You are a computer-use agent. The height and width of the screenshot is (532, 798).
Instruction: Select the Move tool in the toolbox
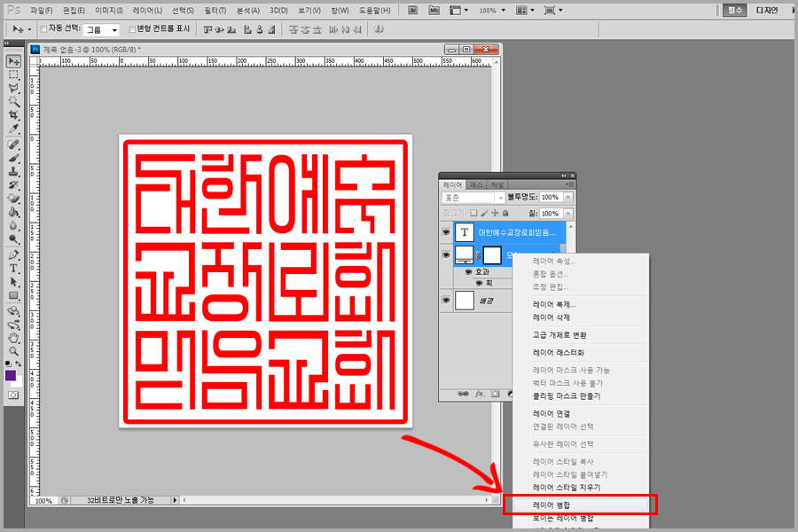click(x=13, y=61)
